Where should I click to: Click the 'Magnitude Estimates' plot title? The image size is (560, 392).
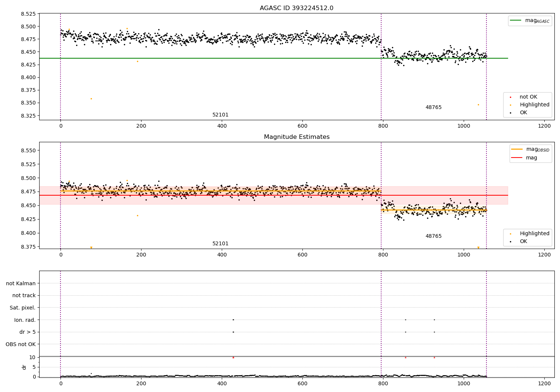click(296, 137)
